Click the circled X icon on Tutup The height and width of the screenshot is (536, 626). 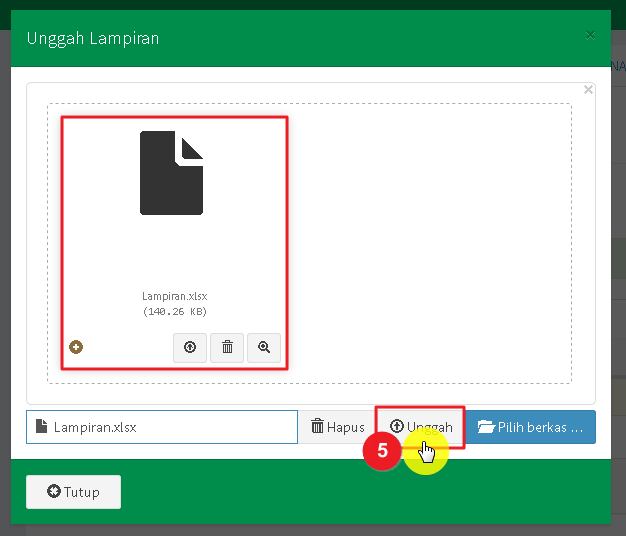click(x=53, y=492)
